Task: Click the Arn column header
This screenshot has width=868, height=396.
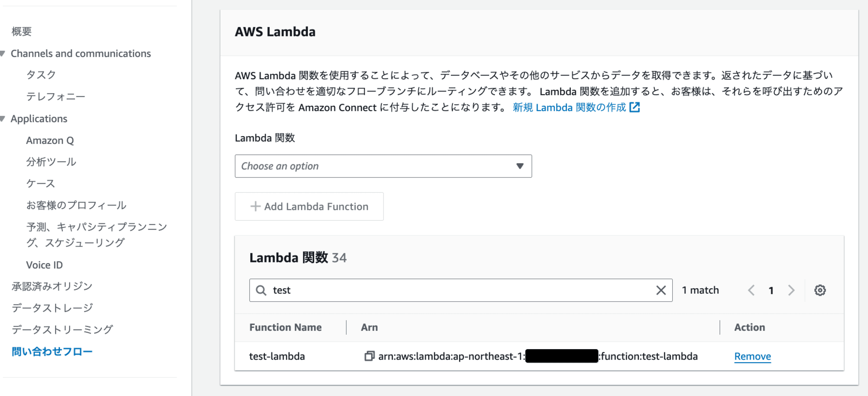Action: [x=369, y=327]
